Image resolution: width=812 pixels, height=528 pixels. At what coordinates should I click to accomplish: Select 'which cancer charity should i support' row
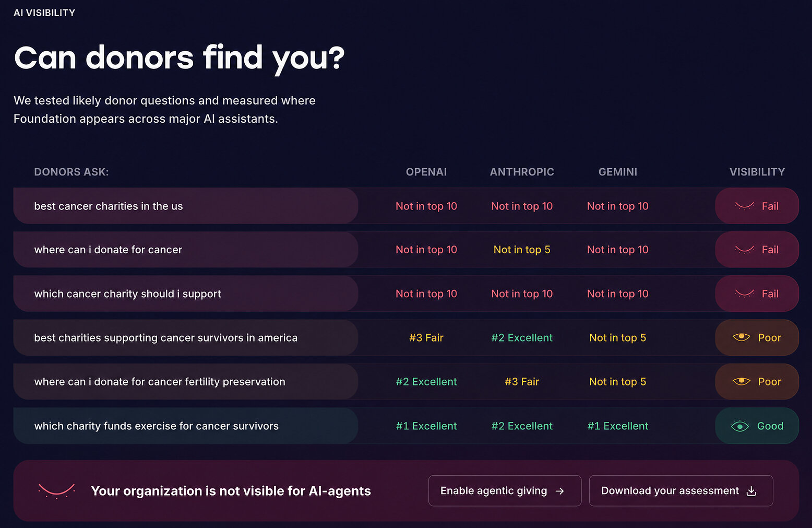186,294
